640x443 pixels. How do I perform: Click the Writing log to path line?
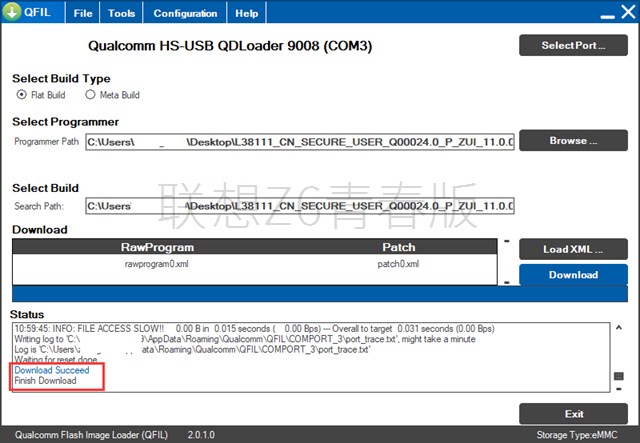245,339
